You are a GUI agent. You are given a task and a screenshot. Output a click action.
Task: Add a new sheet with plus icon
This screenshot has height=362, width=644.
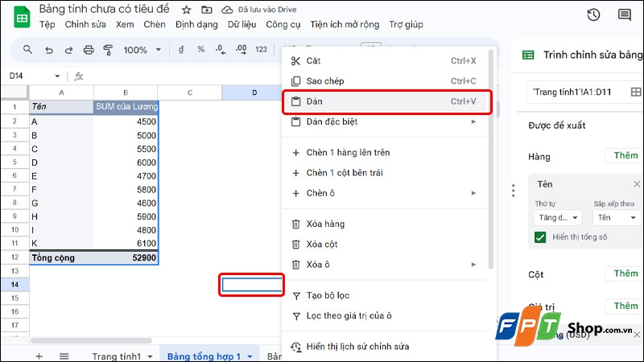pos(39,356)
